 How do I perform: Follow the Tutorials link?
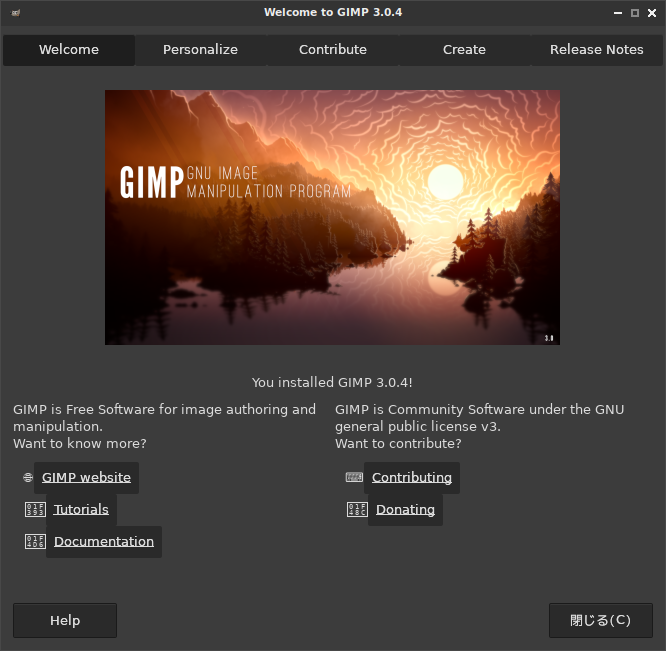[x=81, y=510]
